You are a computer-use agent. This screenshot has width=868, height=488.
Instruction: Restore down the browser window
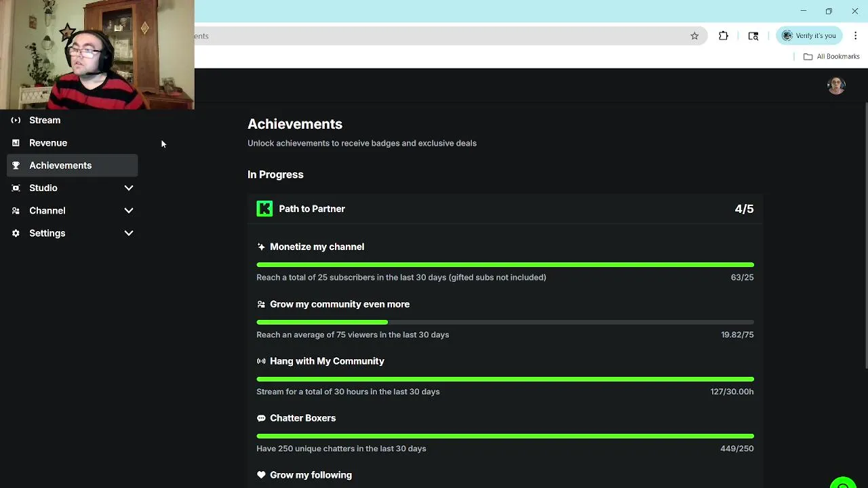point(829,11)
